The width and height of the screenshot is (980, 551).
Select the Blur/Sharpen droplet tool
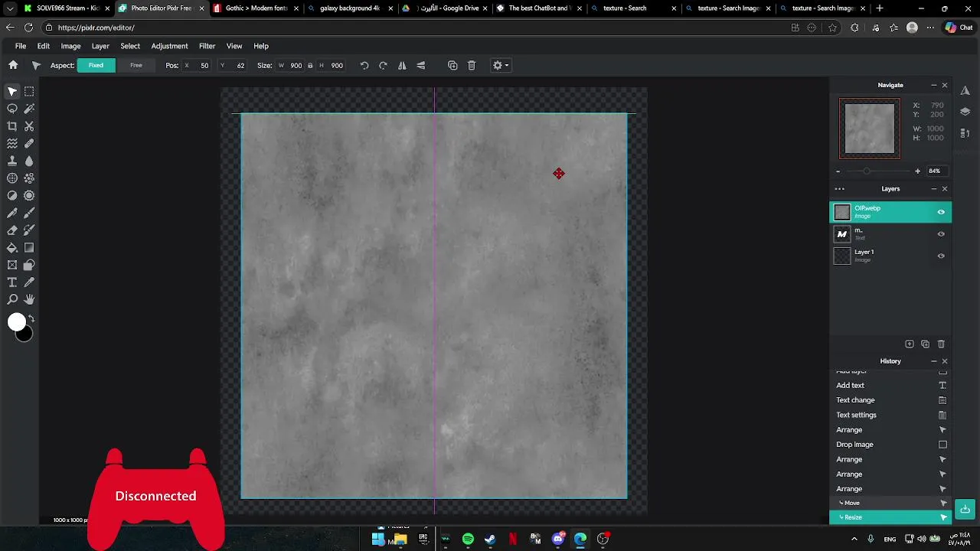click(29, 161)
